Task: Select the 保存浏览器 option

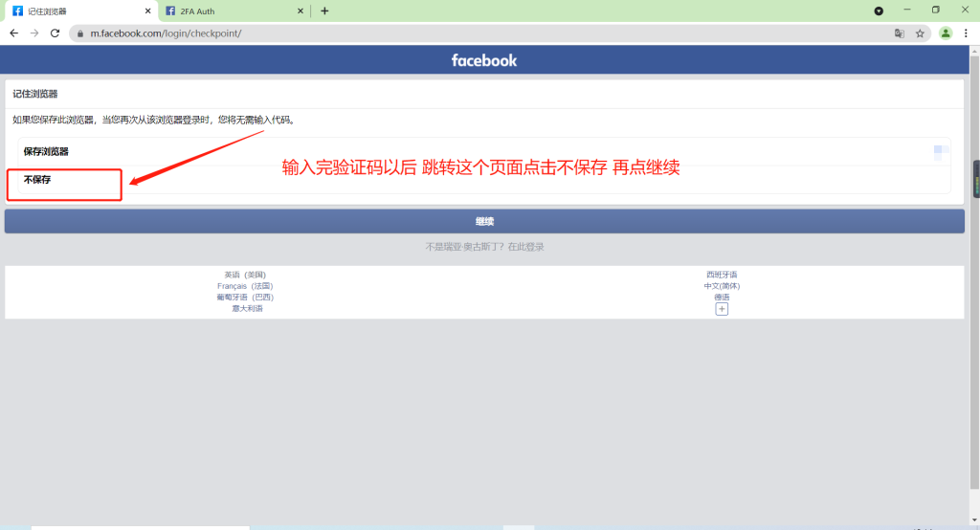Action: 46,151
